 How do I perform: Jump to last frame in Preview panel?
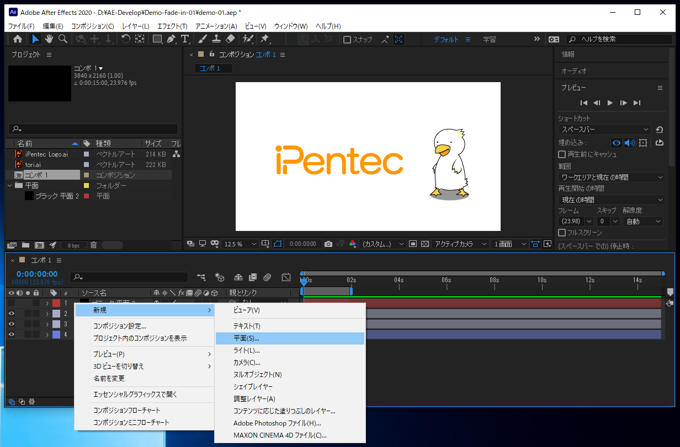click(637, 103)
